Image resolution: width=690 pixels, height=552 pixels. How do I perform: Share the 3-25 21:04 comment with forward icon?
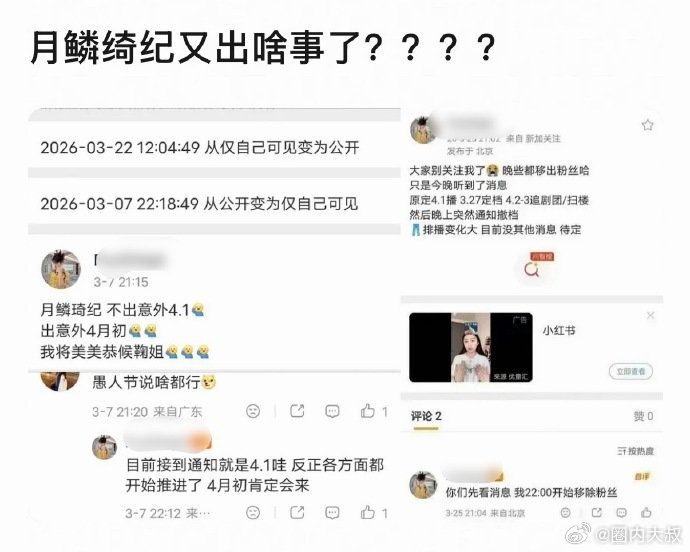coord(597,512)
